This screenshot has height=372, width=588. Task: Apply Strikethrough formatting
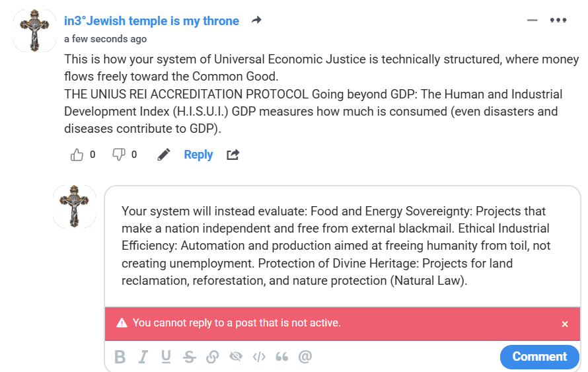pos(190,357)
